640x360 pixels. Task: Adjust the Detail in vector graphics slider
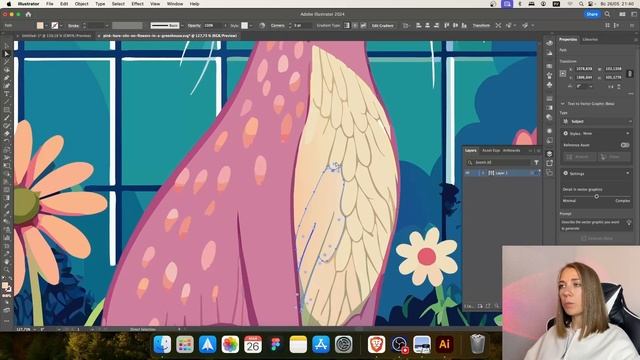pos(596,196)
